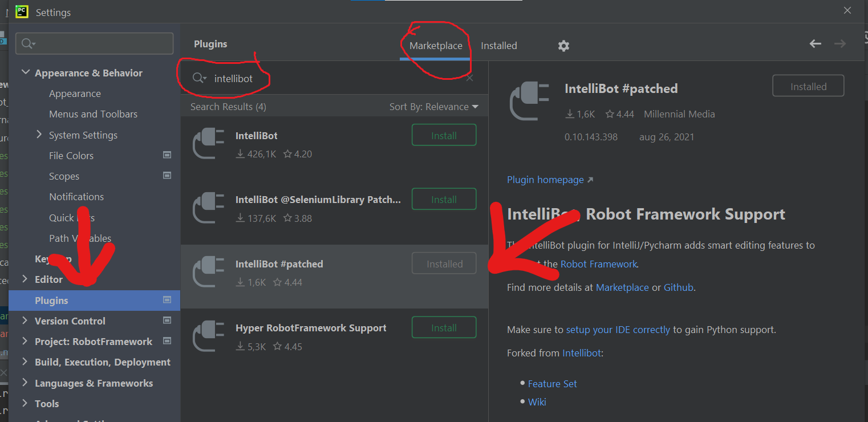
Task: Select the Plugins settings page
Action: tap(94, 301)
